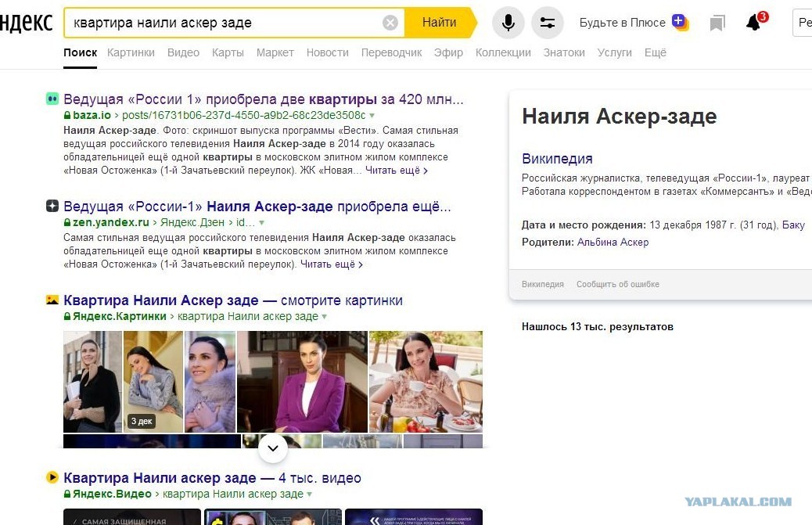Screen dimensions: 812x525
Task: Click the 'Наиля Аскер-заде' card heading
Action: [x=620, y=116]
